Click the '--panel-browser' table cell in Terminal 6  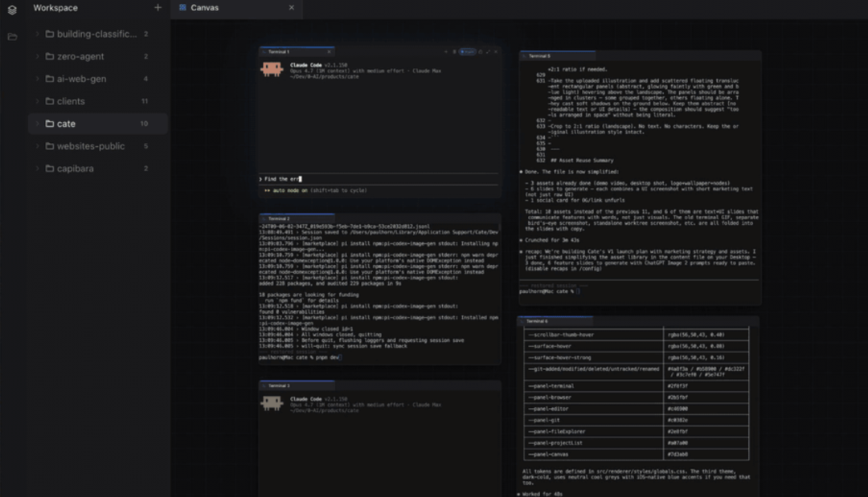point(593,397)
